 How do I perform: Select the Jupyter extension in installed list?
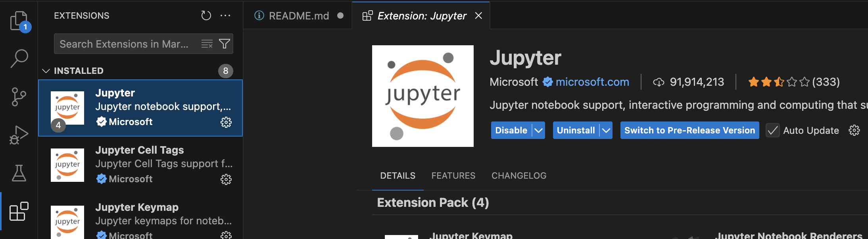point(140,108)
